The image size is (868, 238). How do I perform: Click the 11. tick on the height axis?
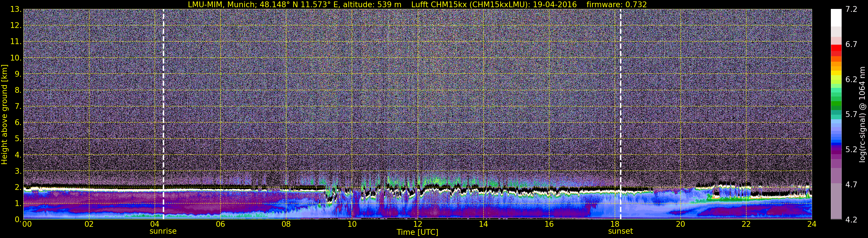point(16,42)
